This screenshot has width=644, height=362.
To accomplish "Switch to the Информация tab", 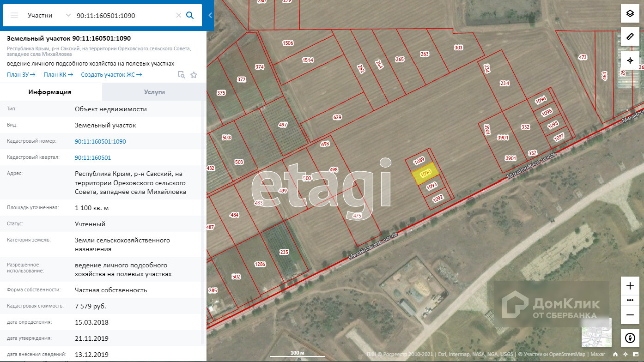I will [51, 92].
